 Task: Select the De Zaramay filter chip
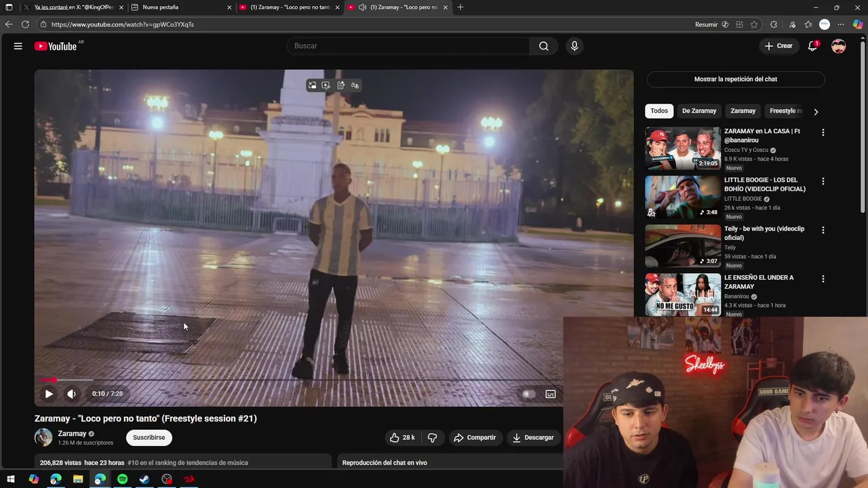[x=699, y=111]
